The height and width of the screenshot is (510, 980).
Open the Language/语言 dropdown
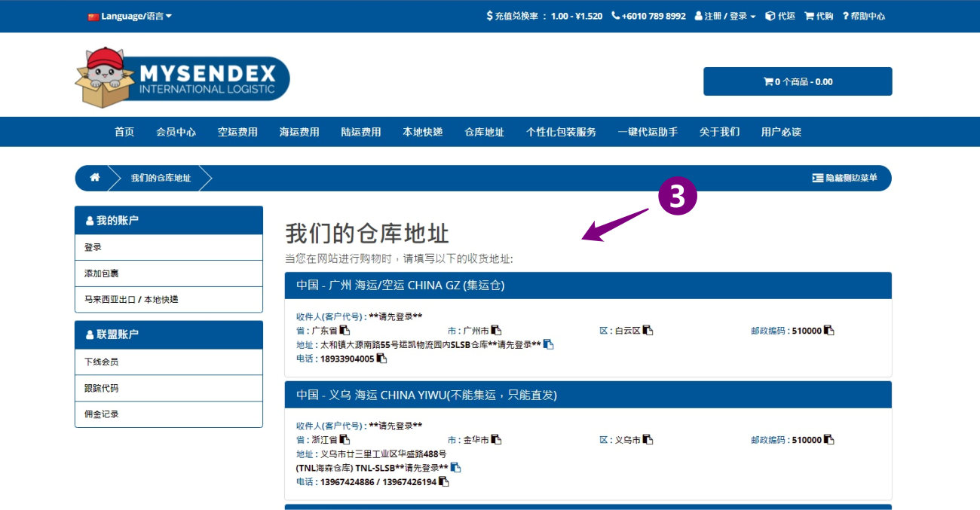(x=130, y=16)
